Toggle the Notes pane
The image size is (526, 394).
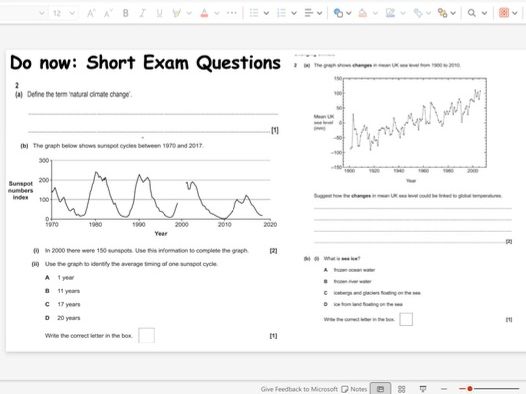(x=354, y=389)
